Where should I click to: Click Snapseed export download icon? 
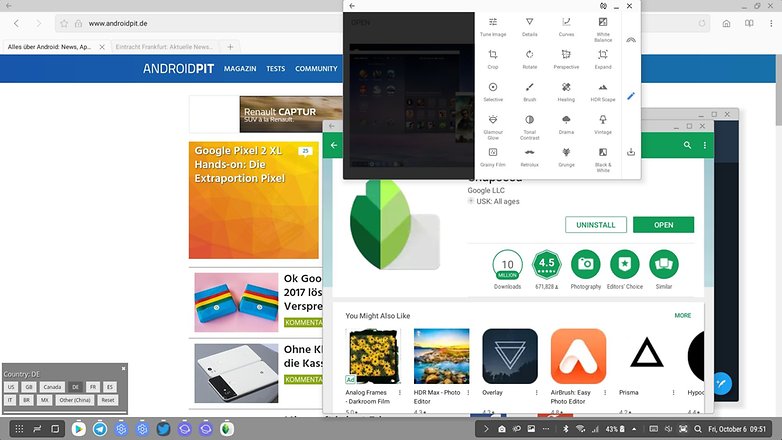631,152
